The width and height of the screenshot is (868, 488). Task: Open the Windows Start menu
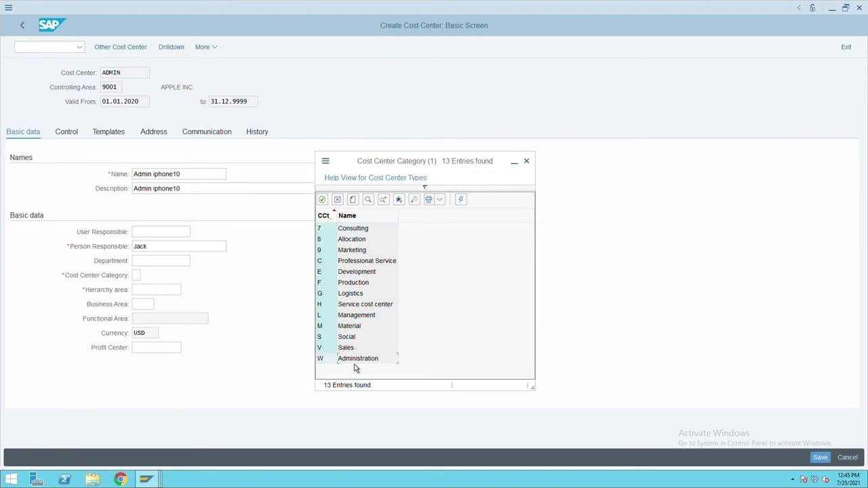click(11, 480)
